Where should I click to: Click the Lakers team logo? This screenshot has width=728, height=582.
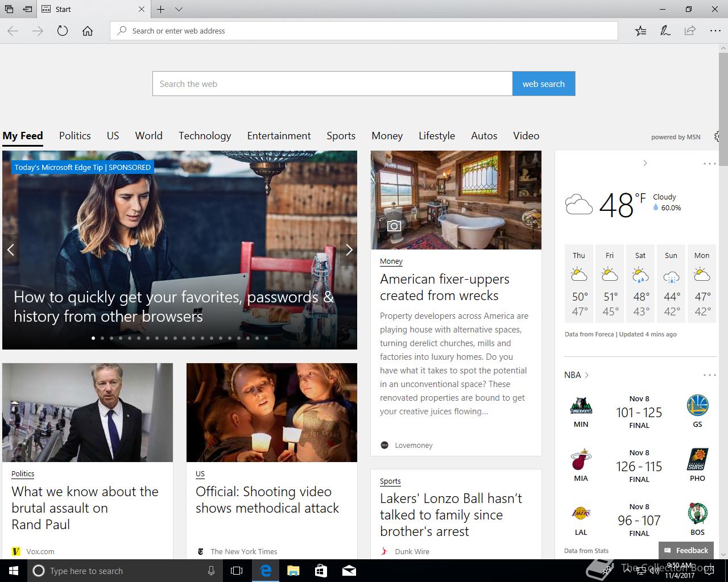(x=581, y=513)
